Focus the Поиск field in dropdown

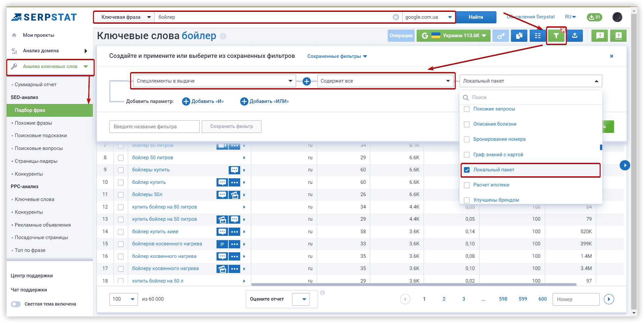click(531, 98)
